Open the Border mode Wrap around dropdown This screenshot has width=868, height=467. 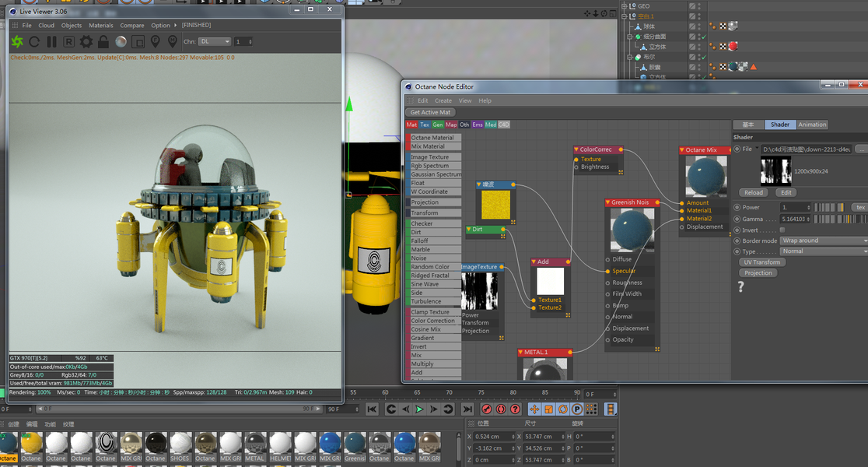pos(824,241)
